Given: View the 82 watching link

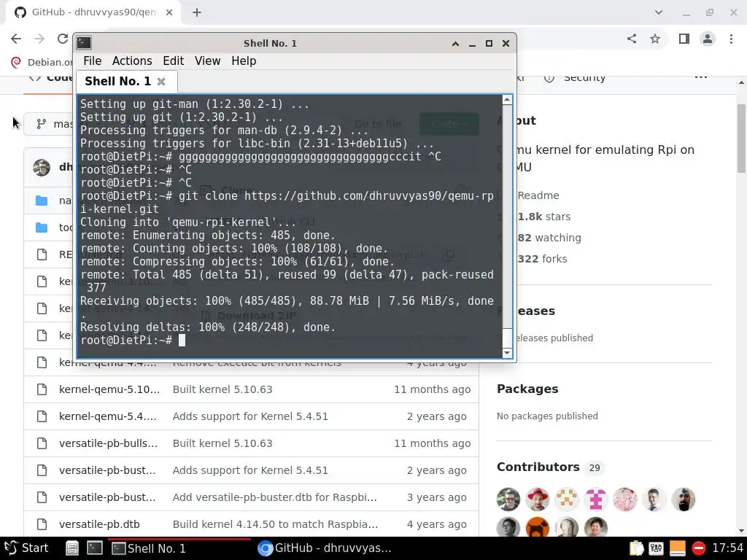Looking at the screenshot, I should pyautogui.click(x=549, y=238).
